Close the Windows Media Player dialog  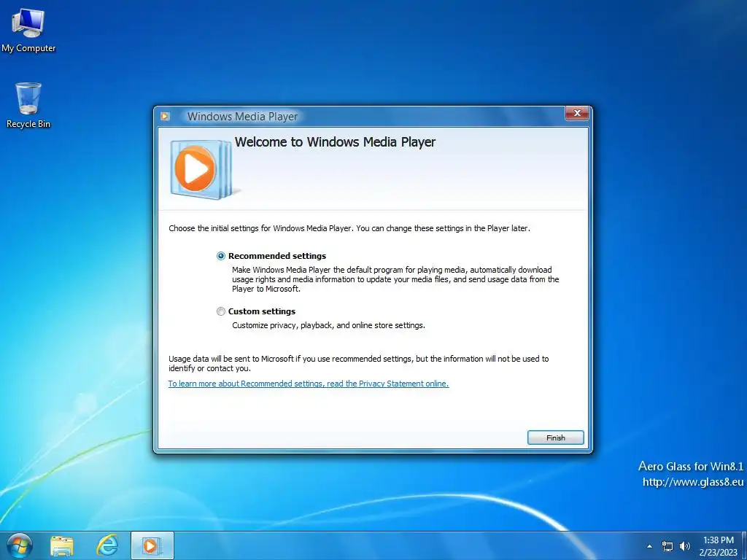pyautogui.click(x=577, y=113)
